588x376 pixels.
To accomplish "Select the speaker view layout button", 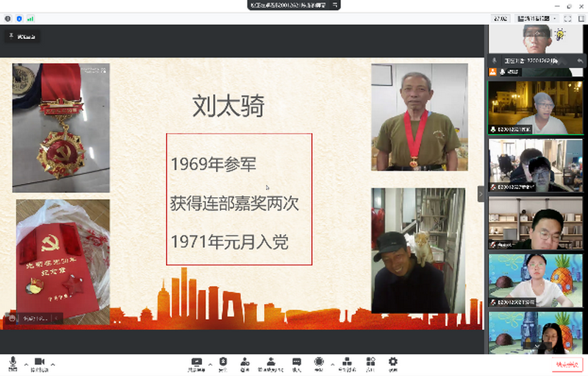I will [x=536, y=18].
